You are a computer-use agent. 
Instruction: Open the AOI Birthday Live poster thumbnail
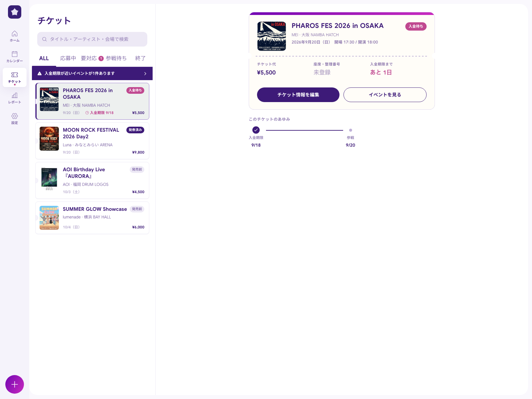[x=49, y=178]
